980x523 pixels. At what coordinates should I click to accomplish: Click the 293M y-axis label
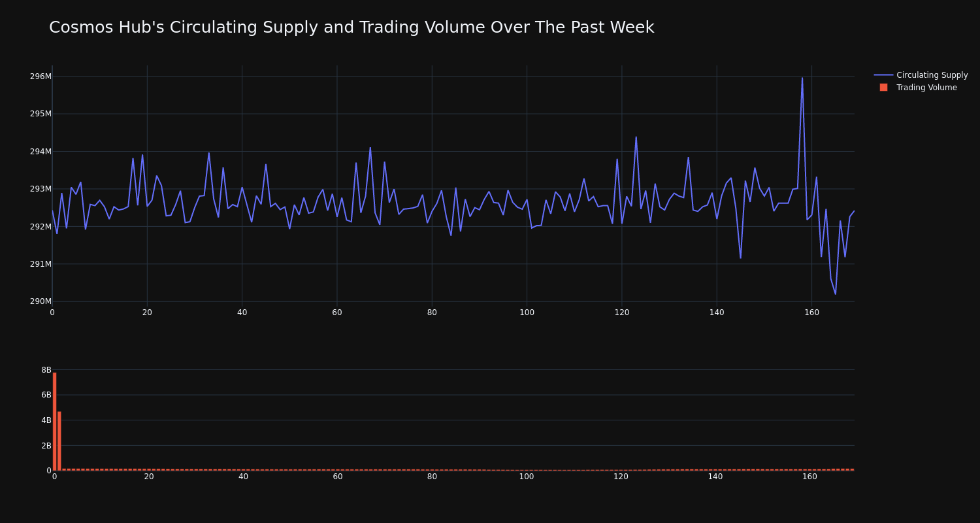point(41,189)
